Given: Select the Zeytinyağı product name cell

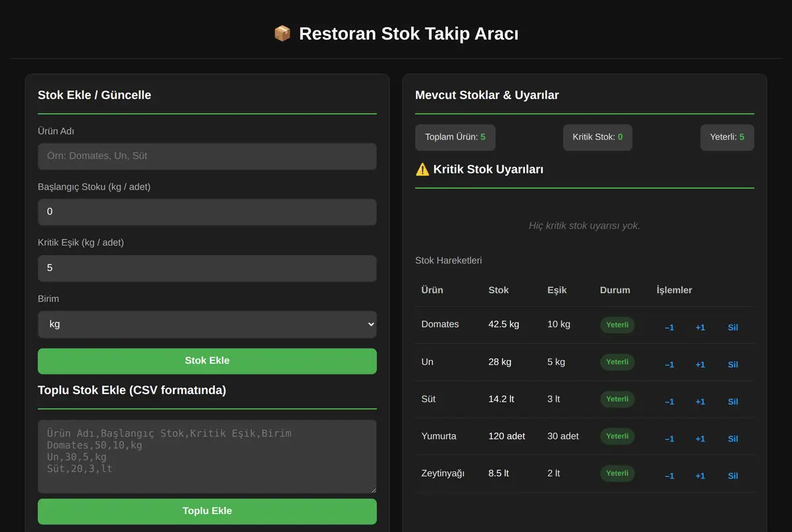Looking at the screenshot, I should coord(443,473).
